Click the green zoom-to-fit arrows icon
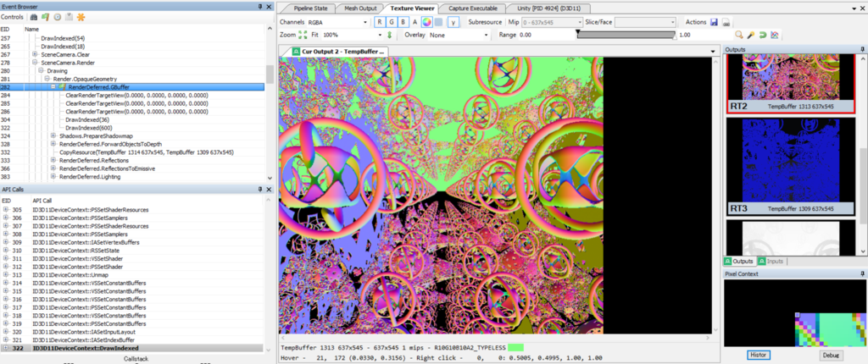Screen dimensions: 868x364 pyautogui.click(x=303, y=35)
